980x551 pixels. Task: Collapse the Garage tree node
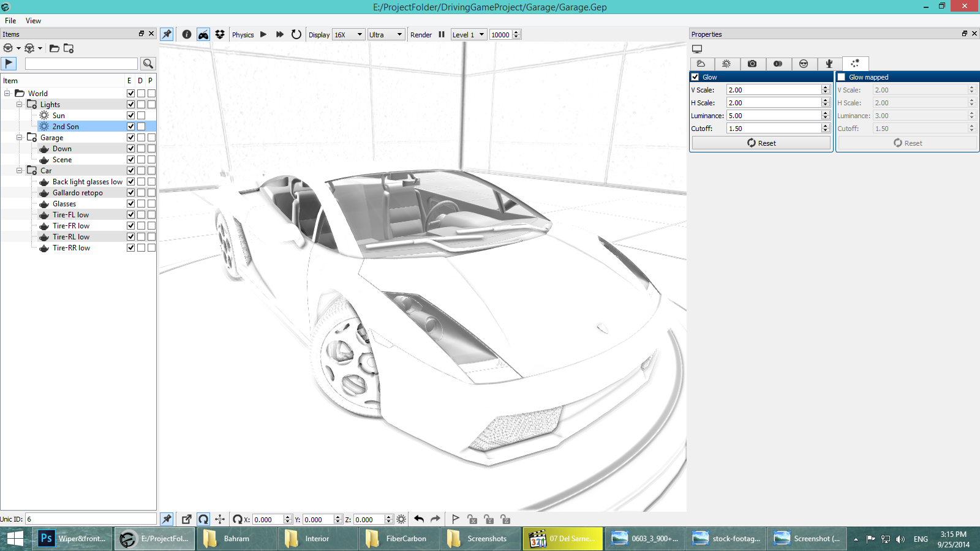pos(20,138)
